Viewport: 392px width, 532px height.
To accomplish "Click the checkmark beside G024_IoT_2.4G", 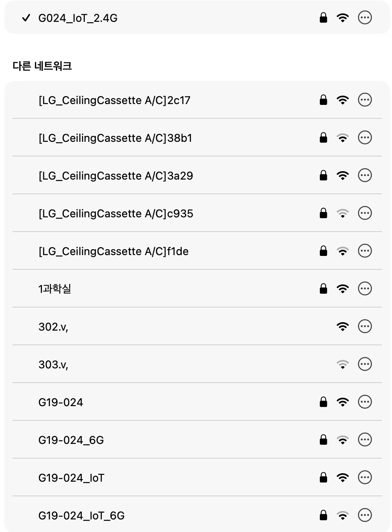I will [26, 18].
